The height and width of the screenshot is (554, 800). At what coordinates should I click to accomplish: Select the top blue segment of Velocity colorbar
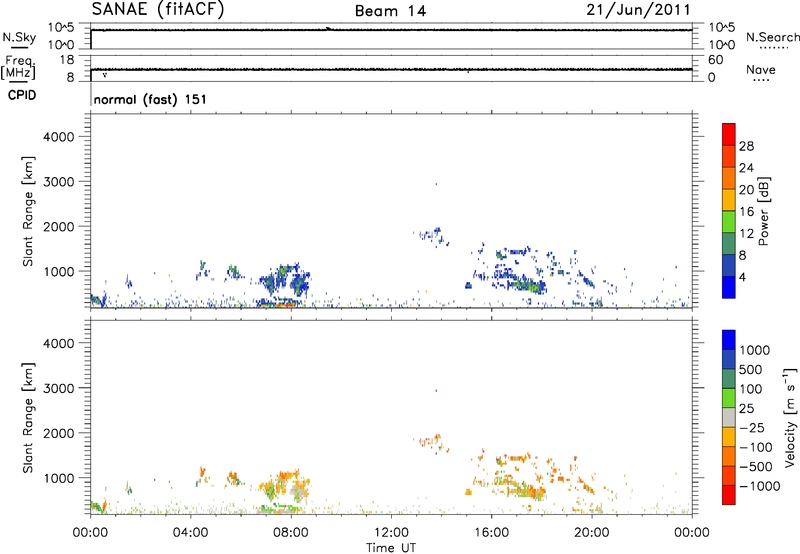tap(729, 340)
